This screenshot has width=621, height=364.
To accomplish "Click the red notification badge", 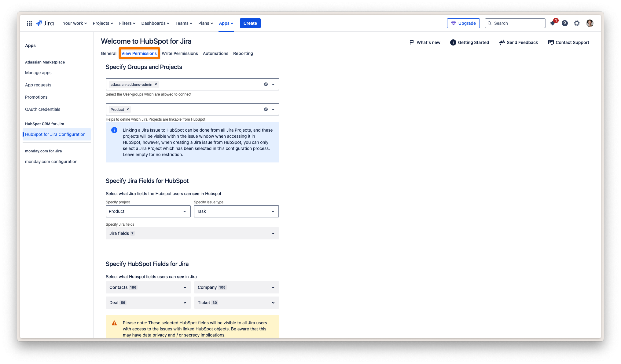I will [556, 20].
